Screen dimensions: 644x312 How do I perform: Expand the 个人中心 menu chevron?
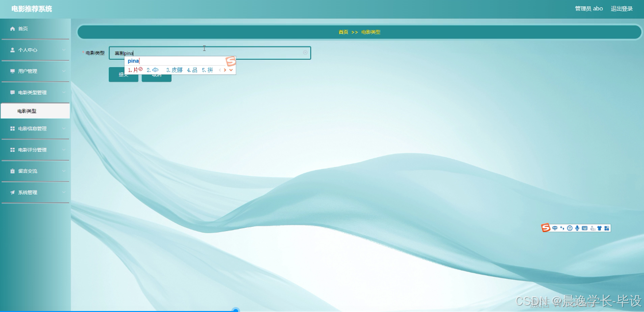click(64, 50)
